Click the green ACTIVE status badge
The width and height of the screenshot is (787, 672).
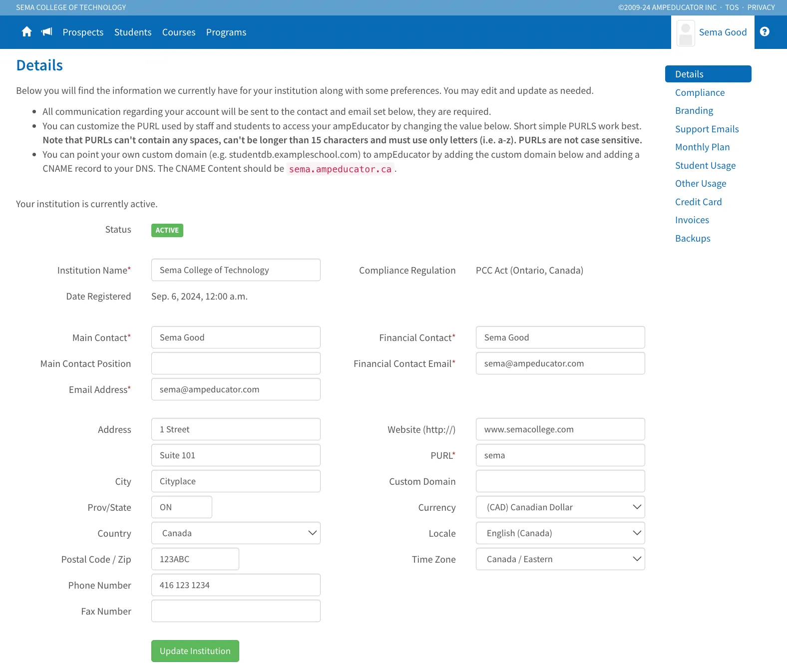[167, 230]
